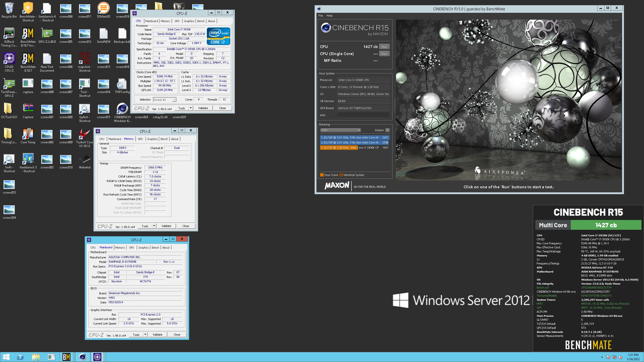The height and width of the screenshot is (362, 644).
Task: Select the CPUID CPU-Z desktop icon
Action: click(9, 62)
